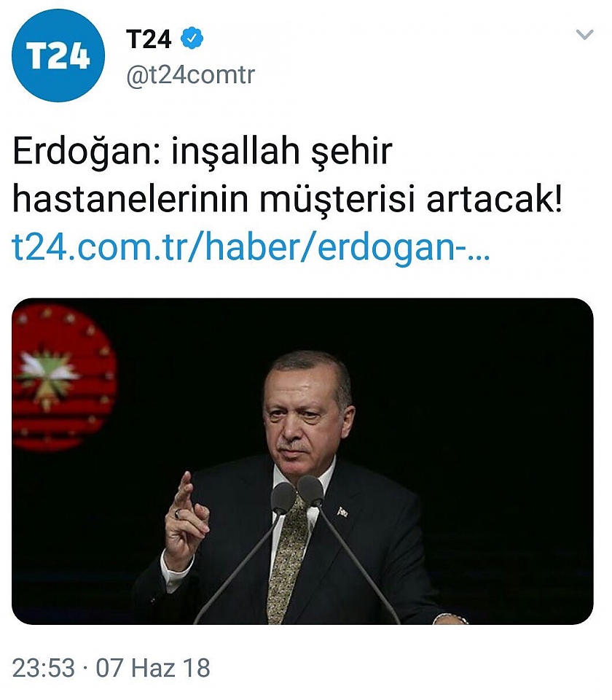Open the T24 profile avatar
Image resolution: width=612 pixels, height=700 pixels.
click(58, 56)
